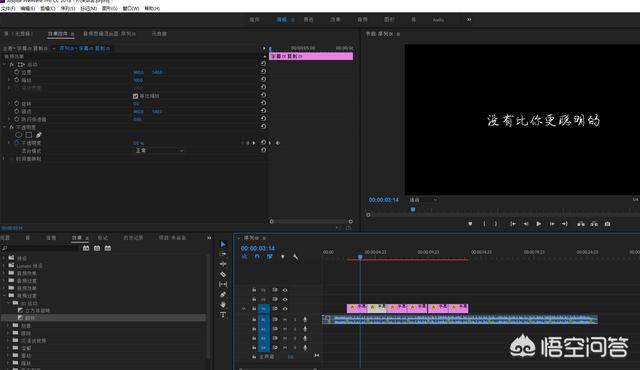Export frame with the camera icon
The image size is (640, 370).
point(607,224)
